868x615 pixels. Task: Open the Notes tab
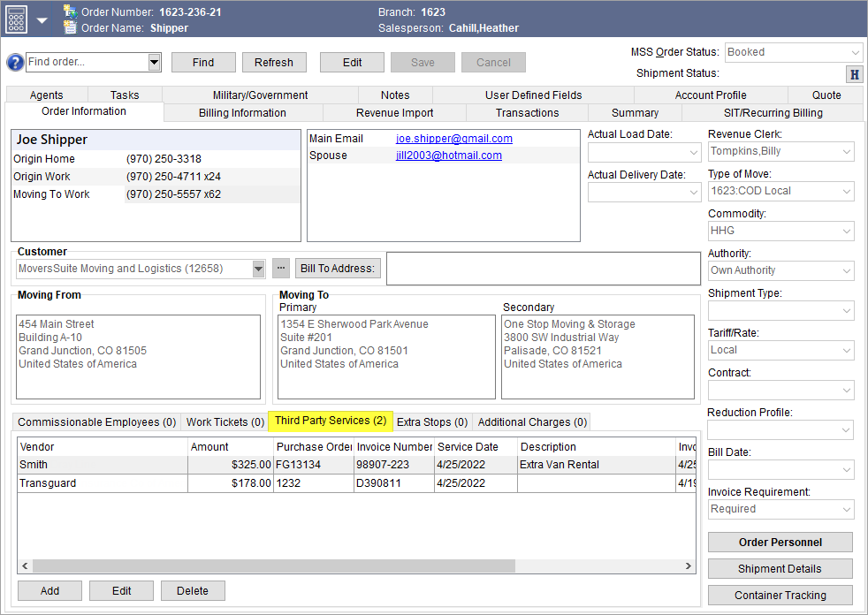pos(394,95)
